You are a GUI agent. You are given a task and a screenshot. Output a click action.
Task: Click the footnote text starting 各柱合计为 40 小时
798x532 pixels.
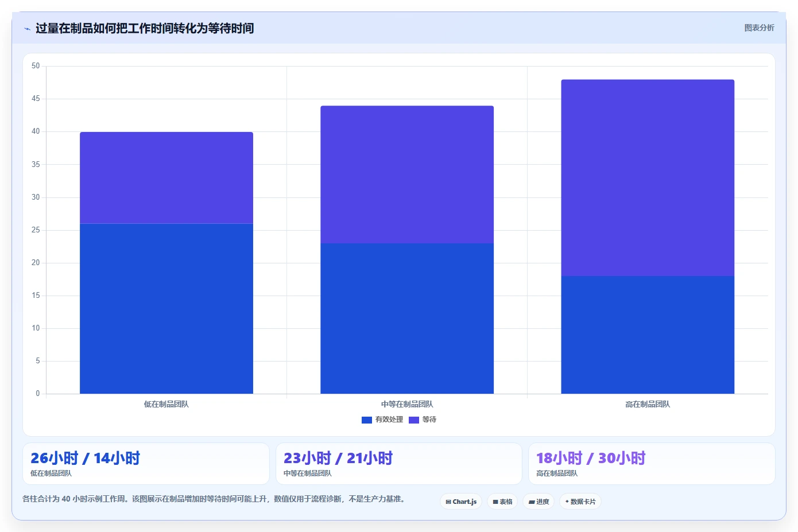tap(215, 499)
